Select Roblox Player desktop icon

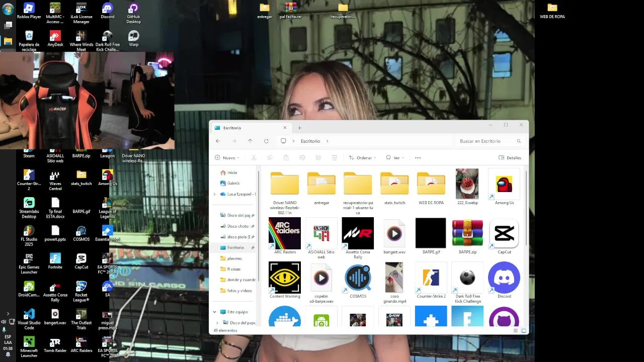29,11
